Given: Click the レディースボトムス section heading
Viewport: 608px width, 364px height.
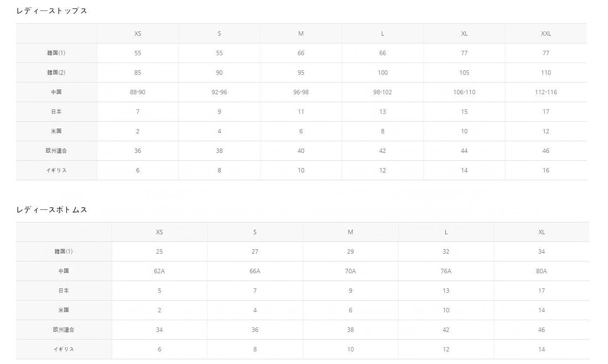Looking at the screenshot, I should pos(52,210).
